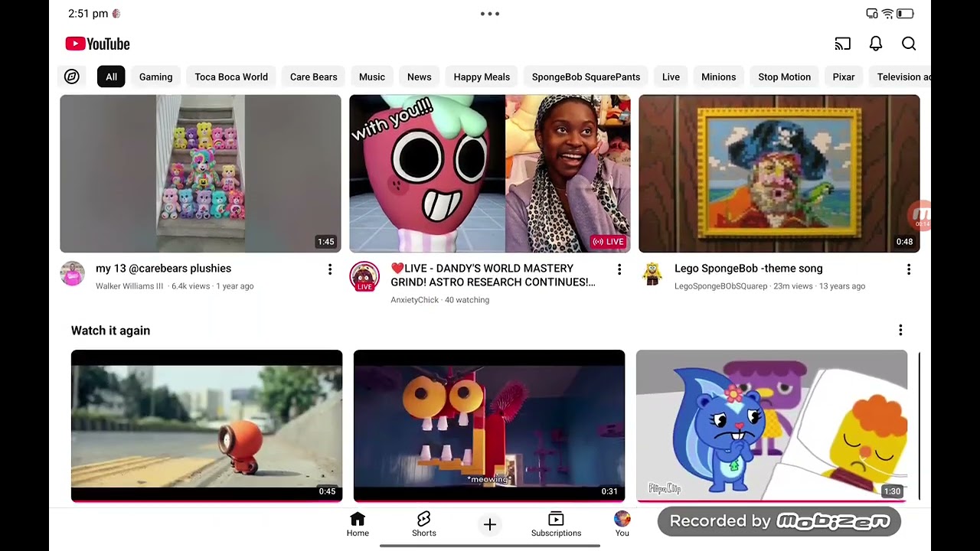Select the SpongeBob SquarePants chip

[x=586, y=77]
